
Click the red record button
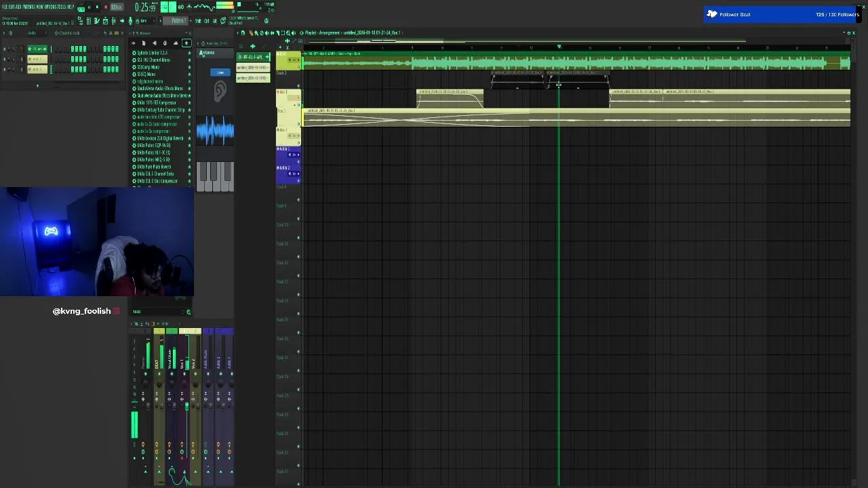pos(106,7)
